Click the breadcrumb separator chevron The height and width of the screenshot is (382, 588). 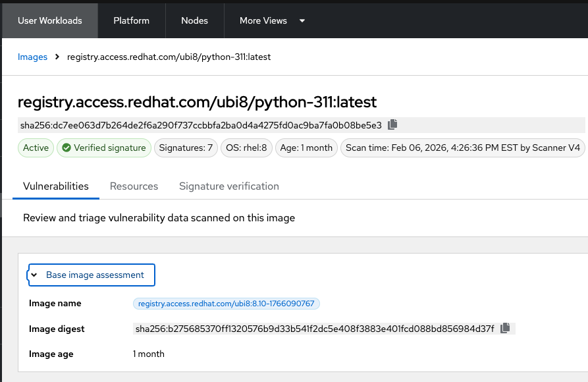pos(57,57)
